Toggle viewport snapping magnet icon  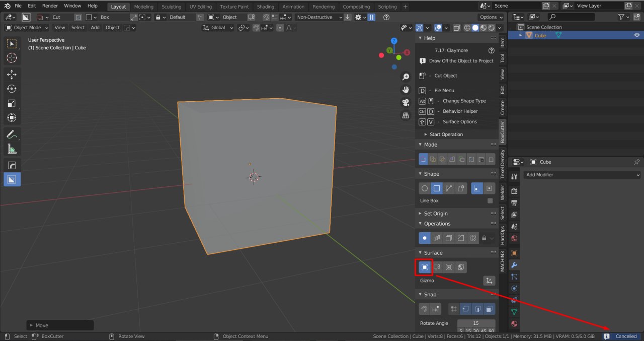click(257, 28)
